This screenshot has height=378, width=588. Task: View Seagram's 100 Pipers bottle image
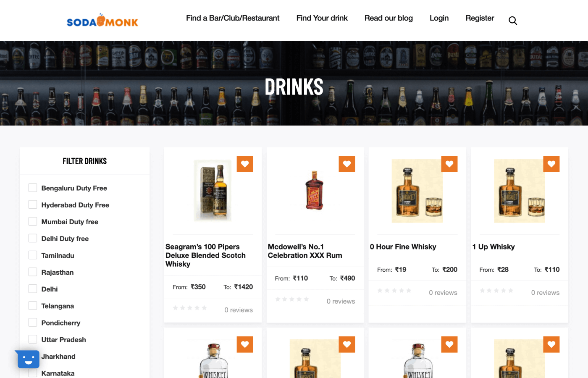[x=213, y=191]
